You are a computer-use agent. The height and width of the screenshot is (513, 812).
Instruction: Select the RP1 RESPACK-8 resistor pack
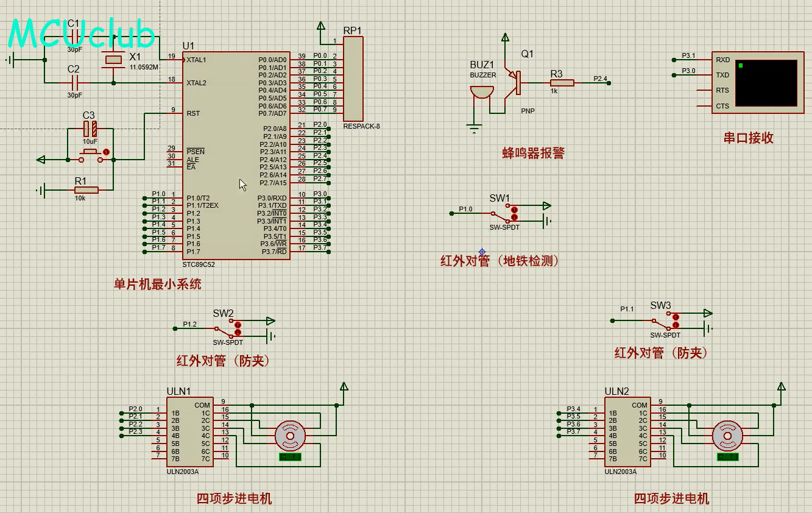tap(353, 79)
